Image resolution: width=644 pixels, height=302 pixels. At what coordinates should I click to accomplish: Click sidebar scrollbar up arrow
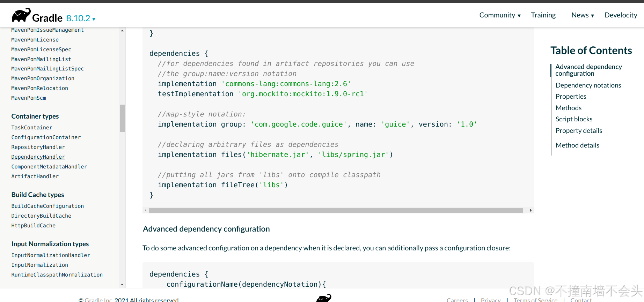pos(122,31)
